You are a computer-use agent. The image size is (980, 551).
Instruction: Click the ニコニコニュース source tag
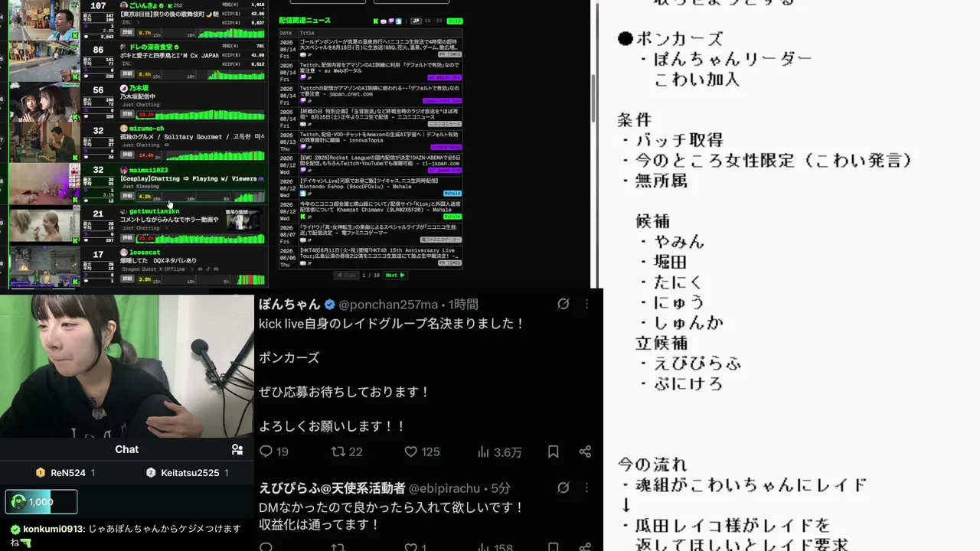[x=445, y=124]
